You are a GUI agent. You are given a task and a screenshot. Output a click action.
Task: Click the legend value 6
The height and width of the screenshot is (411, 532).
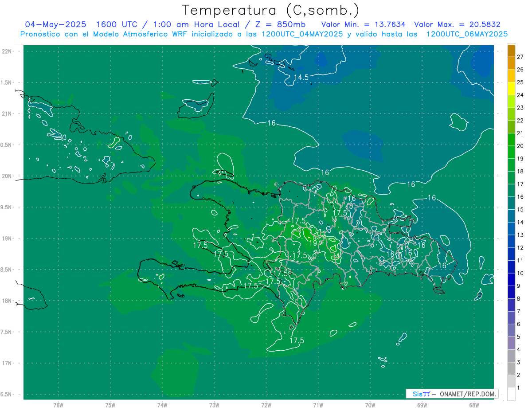point(519,324)
